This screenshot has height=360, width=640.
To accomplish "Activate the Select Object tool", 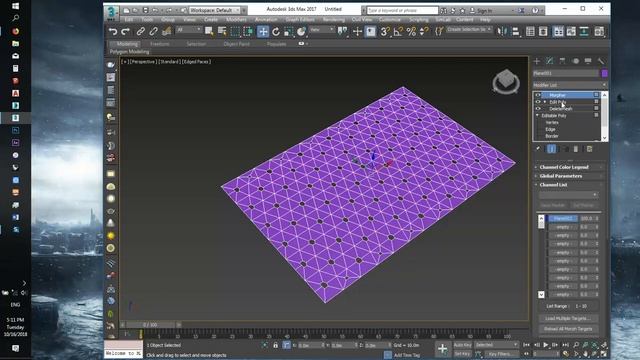I will tap(209, 31).
